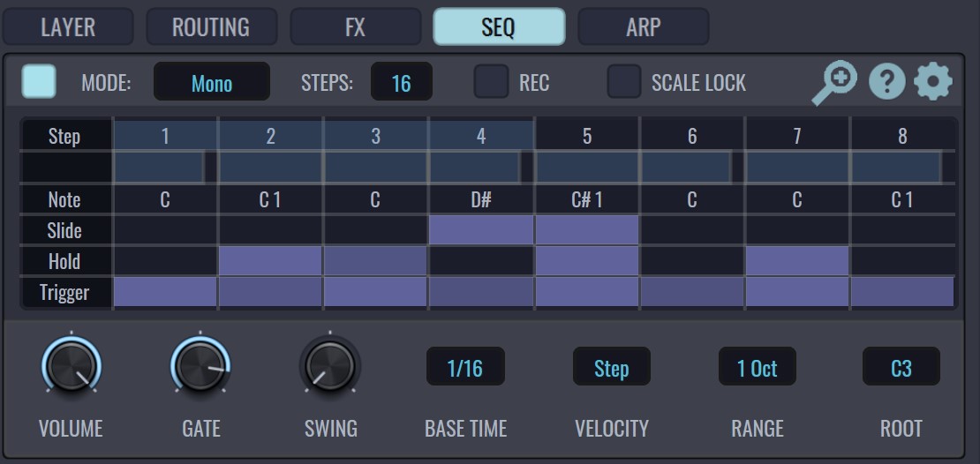Toggle Trigger on step 1
This screenshot has width=980, height=464.
165,292
